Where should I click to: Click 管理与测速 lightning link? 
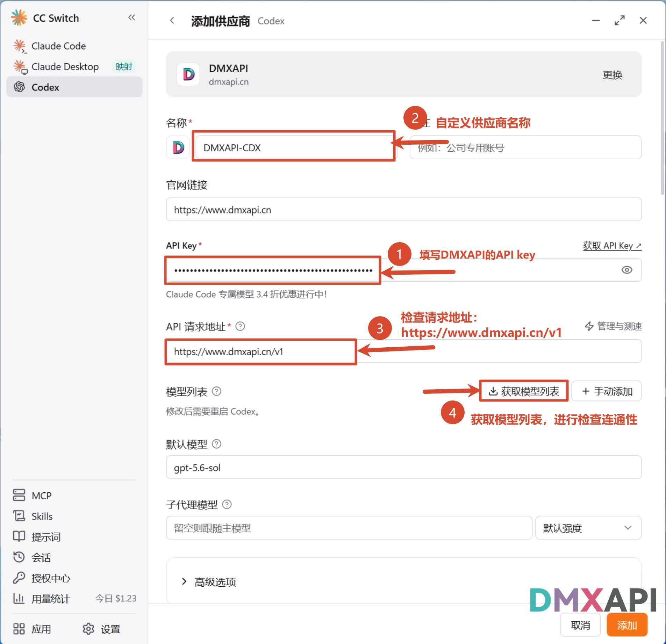613,326
